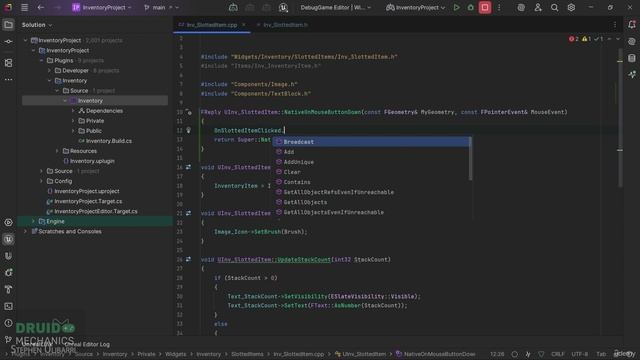Image resolution: width=640 pixels, height=360 pixels.
Task: Click the CRLF line separator in status bar
Action: 558,354
